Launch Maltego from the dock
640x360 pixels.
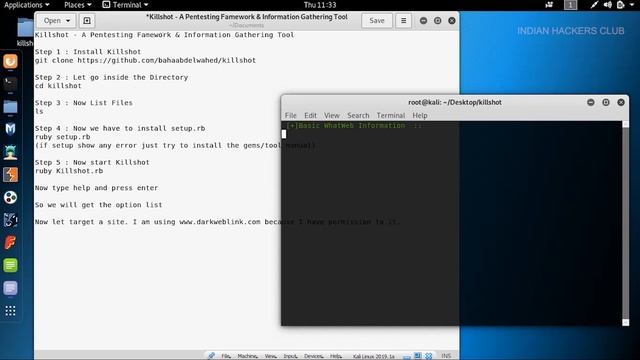click(x=10, y=220)
